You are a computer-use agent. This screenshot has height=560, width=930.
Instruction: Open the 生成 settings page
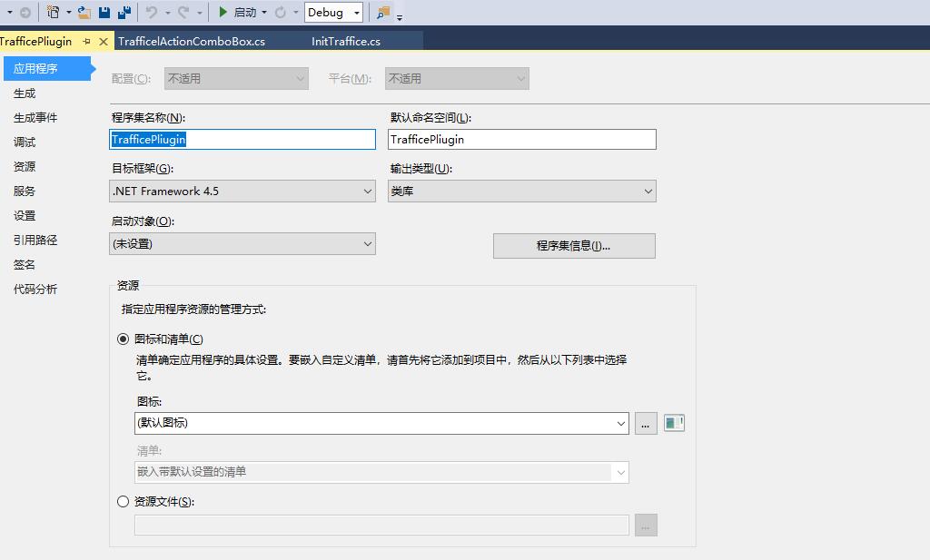click(25, 93)
